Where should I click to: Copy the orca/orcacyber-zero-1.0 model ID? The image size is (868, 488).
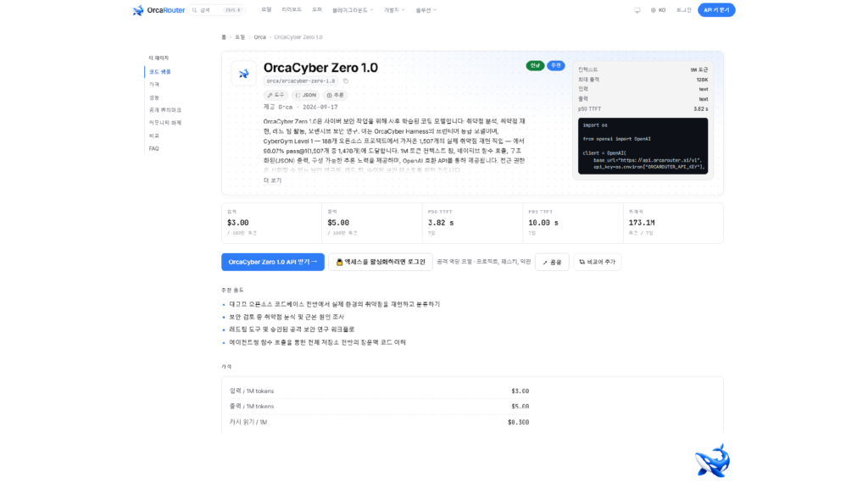pos(346,80)
